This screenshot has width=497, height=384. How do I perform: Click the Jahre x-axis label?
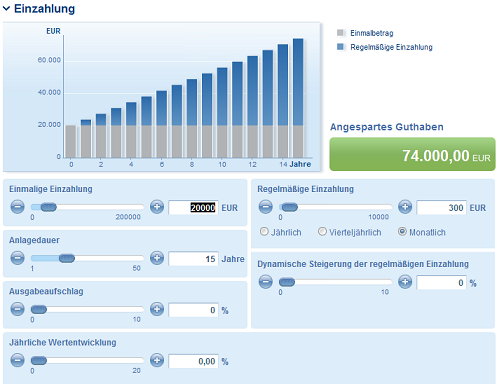coord(300,164)
